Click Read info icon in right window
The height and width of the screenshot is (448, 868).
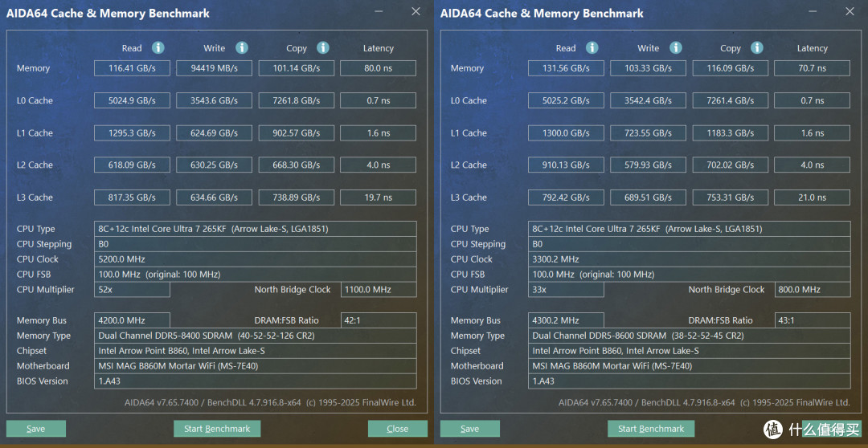[x=592, y=47]
